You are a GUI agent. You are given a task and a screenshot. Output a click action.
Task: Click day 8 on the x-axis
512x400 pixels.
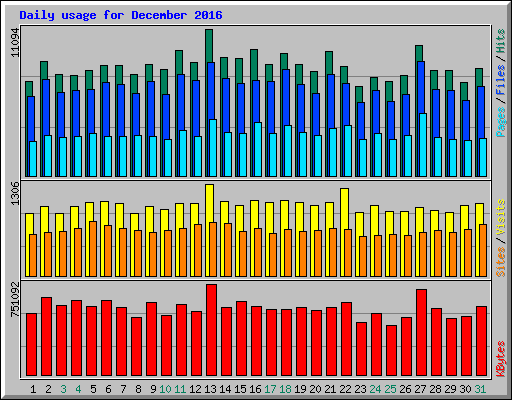click(138, 389)
